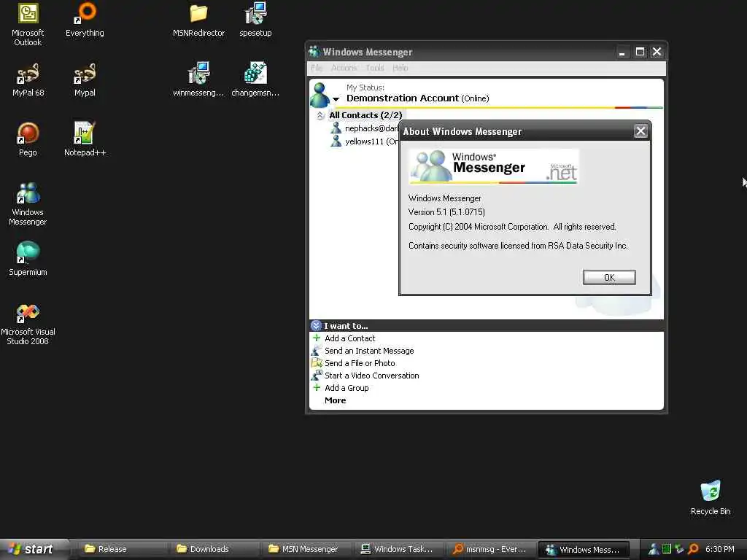Screen dimensions: 747x560
Task: Select the Windows Messenger desktop shortcut
Action: coord(28,204)
